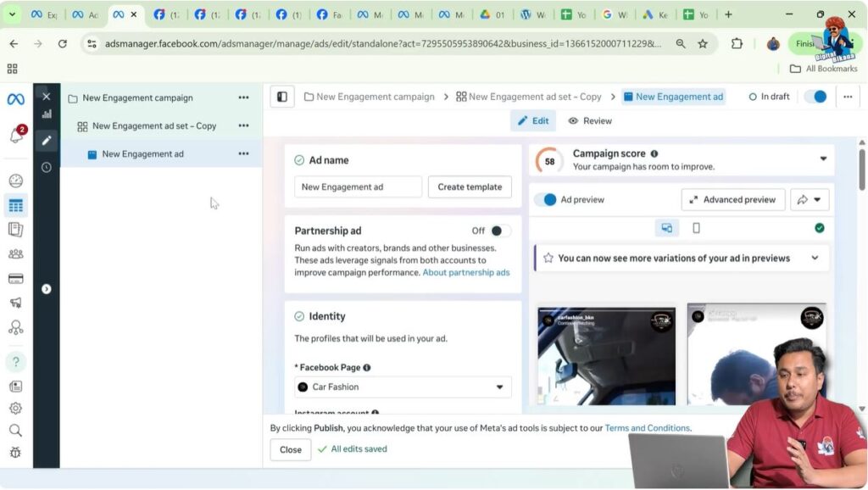
Task: Click the Ad name text field
Action: [359, 187]
